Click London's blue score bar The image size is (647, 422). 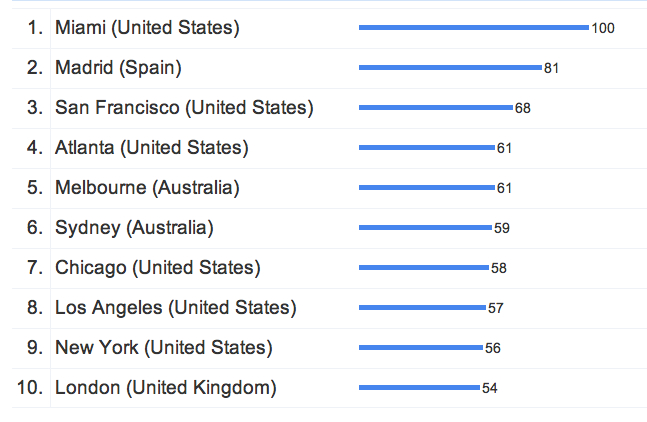point(419,388)
